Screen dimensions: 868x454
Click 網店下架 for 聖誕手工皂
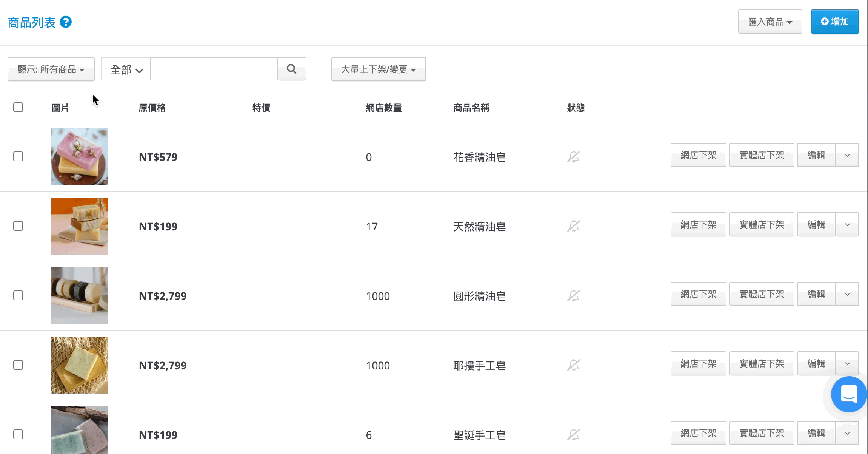pyautogui.click(x=699, y=433)
